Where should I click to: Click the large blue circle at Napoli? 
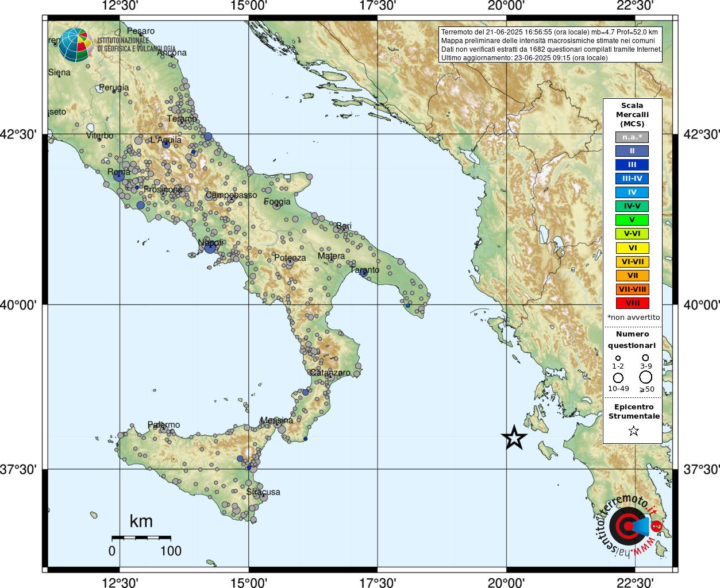click(210, 247)
